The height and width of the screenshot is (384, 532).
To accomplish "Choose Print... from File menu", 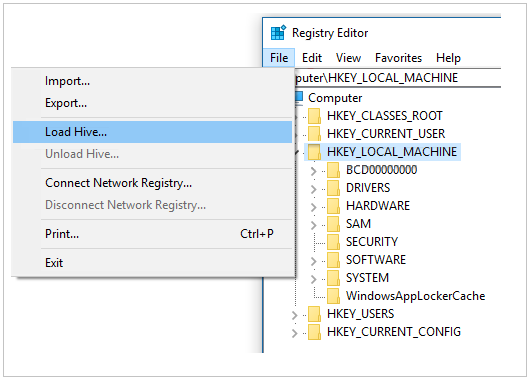I will pyautogui.click(x=152, y=234).
